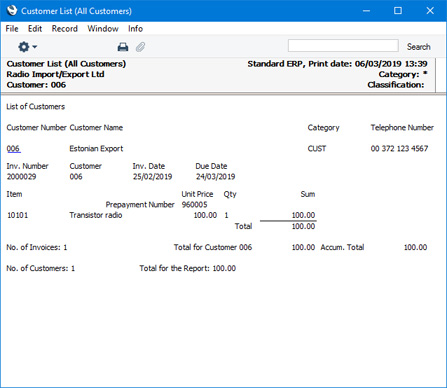This screenshot has width=447, height=388.
Task: Click the No. of Invoices: 1 text
Action: [x=37, y=247]
